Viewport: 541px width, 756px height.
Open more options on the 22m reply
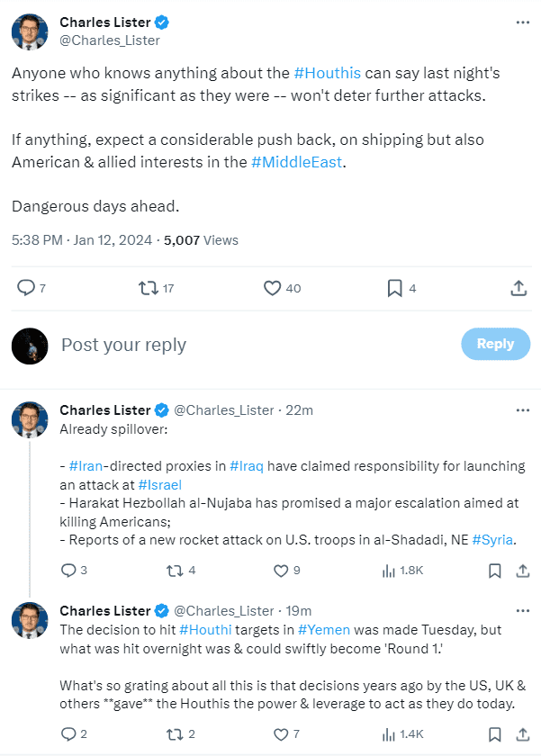point(522,410)
